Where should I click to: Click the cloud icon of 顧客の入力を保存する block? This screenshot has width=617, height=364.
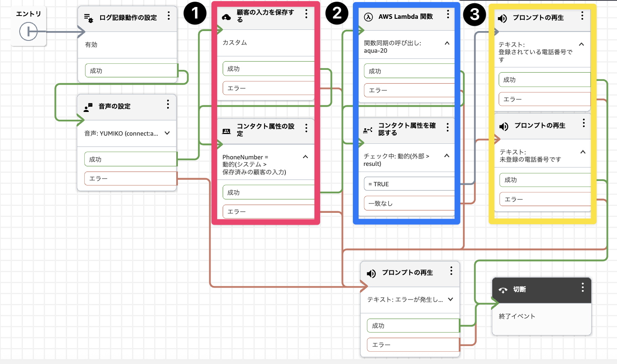click(226, 17)
